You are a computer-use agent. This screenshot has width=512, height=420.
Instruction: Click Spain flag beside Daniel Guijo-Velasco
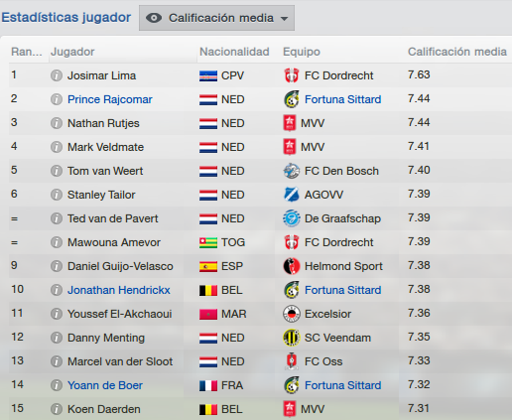coord(208,266)
